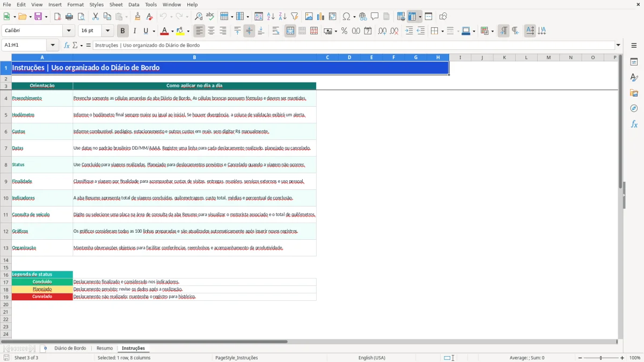The height and width of the screenshot is (362, 644).
Task: Toggle Center Horizontally alignment
Action: click(x=211, y=31)
